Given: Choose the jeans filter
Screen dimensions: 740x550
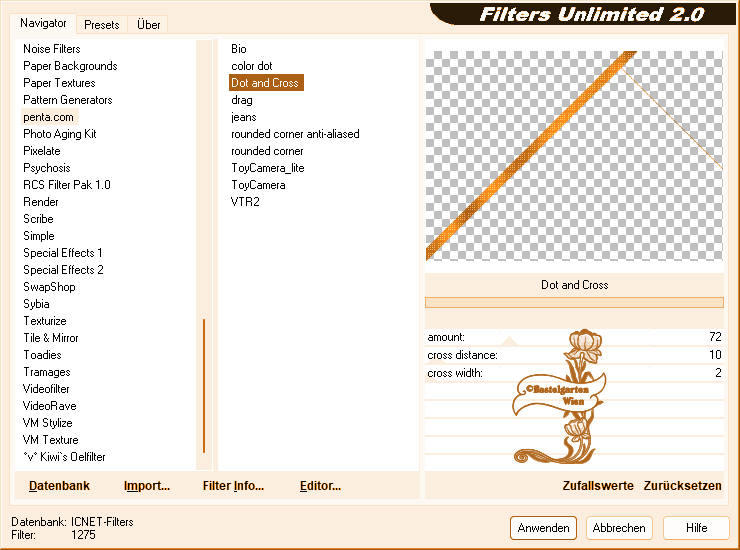Looking at the screenshot, I should point(244,117).
